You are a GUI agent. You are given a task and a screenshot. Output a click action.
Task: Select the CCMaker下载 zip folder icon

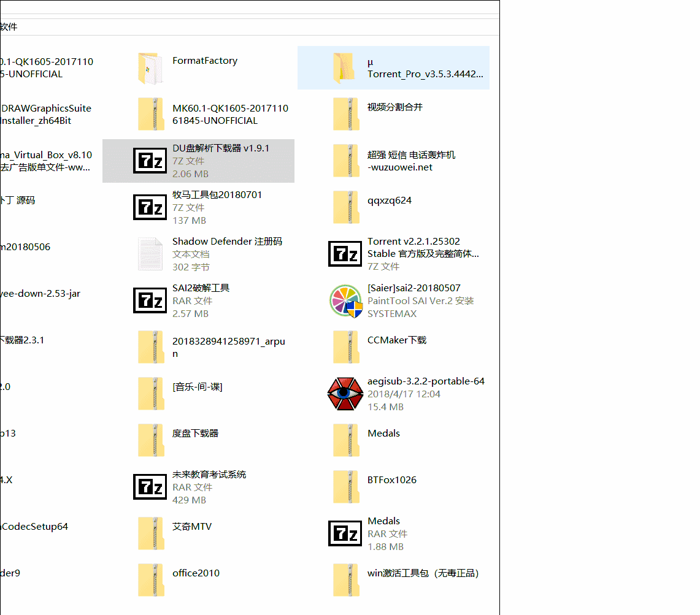(x=346, y=347)
